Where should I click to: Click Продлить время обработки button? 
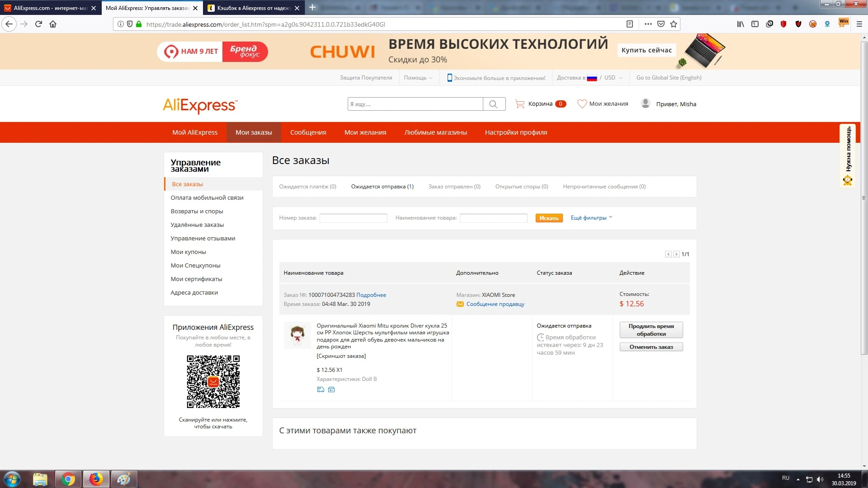(651, 330)
